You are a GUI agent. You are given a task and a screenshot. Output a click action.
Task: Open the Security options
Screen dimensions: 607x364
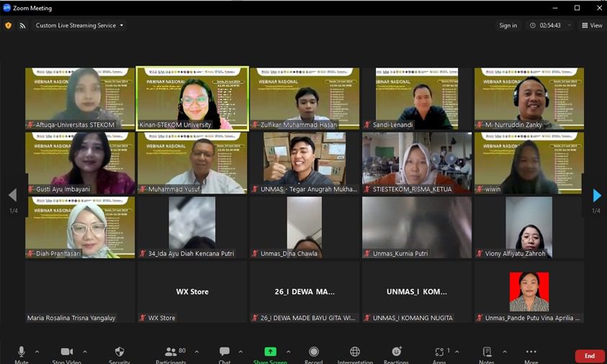(x=120, y=352)
